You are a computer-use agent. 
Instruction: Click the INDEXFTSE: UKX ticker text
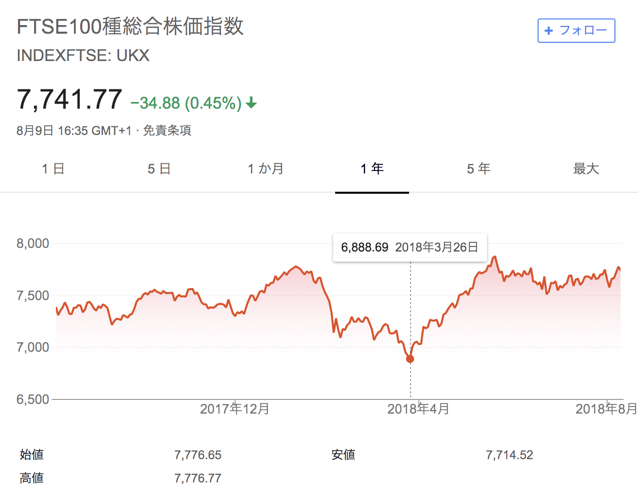83,55
